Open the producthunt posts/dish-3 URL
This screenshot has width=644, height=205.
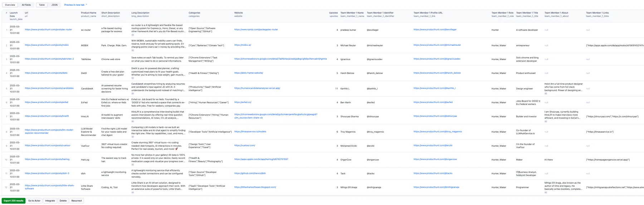pos(47,174)
